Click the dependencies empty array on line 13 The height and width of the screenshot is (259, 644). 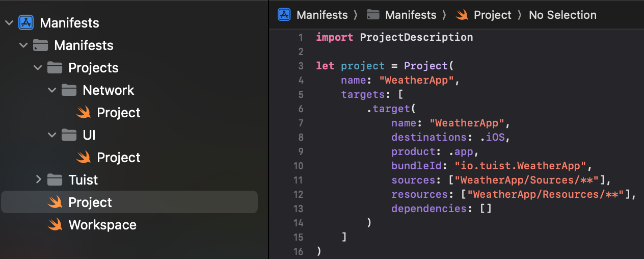486,209
